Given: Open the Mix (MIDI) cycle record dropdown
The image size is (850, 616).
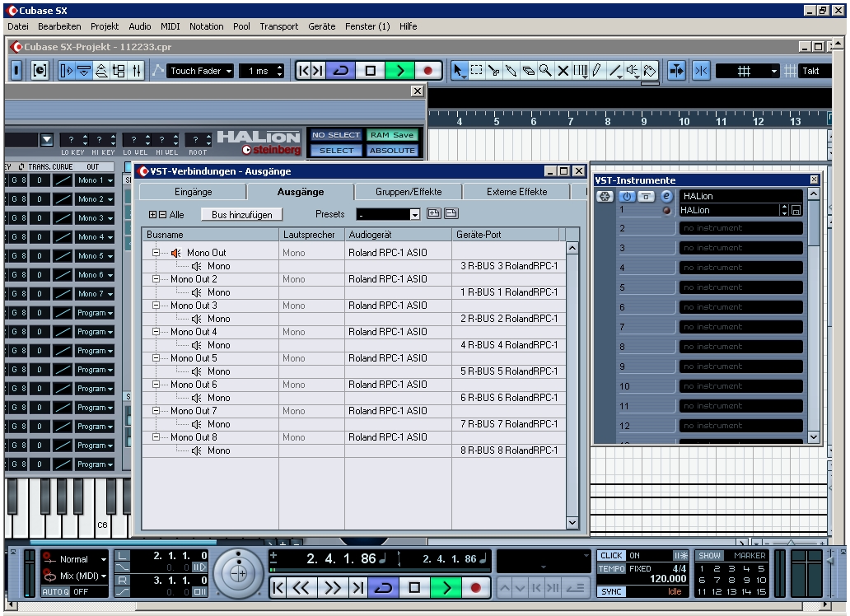Looking at the screenshot, I should [82, 576].
